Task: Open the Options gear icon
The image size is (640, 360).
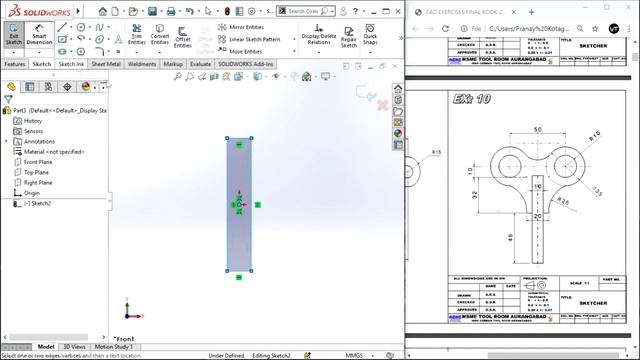Action: point(252,11)
